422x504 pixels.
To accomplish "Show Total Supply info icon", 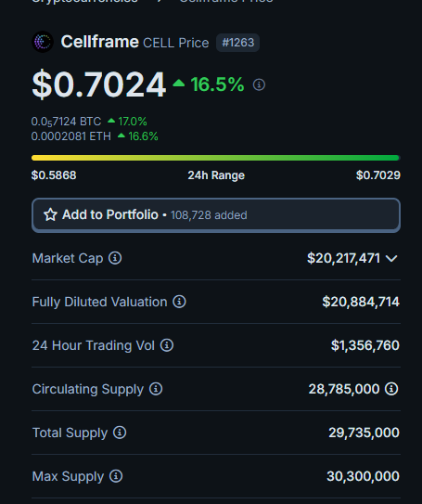I will tap(120, 433).
